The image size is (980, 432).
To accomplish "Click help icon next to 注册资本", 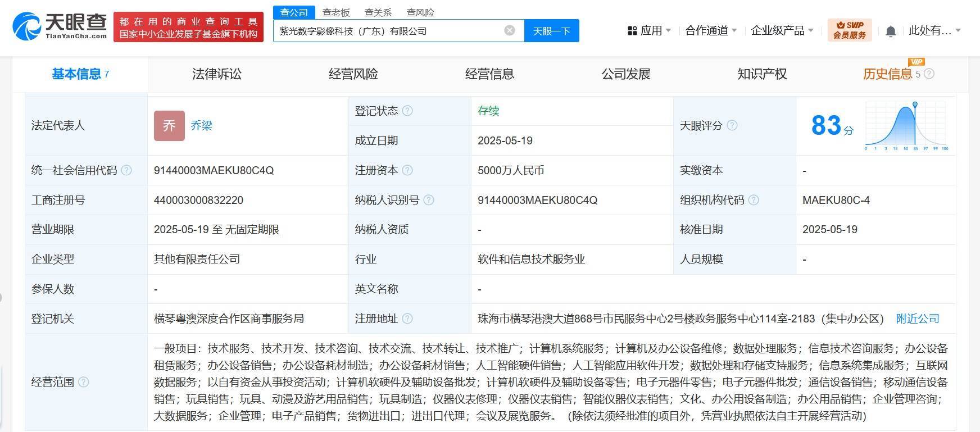I will pos(407,170).
